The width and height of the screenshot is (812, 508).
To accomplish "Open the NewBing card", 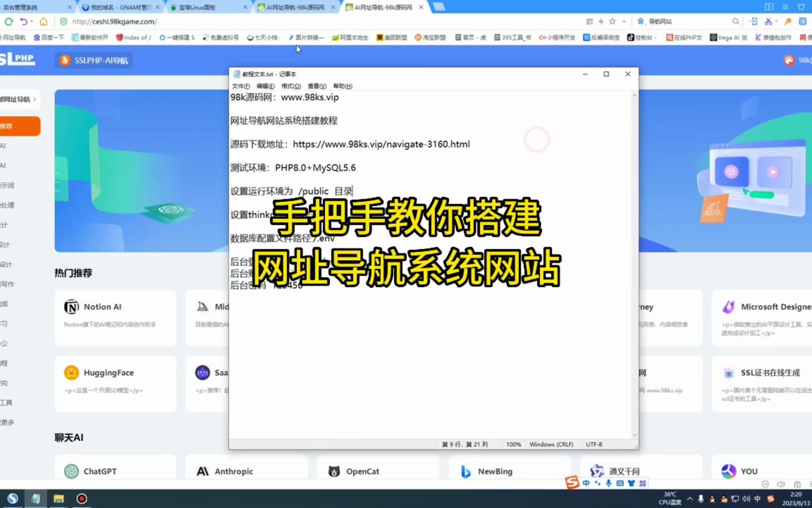I will (x=509, y=467).
